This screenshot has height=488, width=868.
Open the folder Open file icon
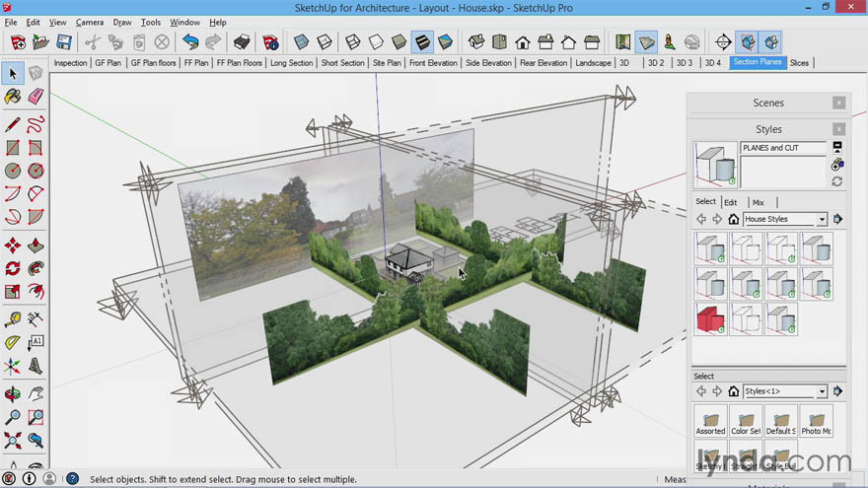pos(41,42)
